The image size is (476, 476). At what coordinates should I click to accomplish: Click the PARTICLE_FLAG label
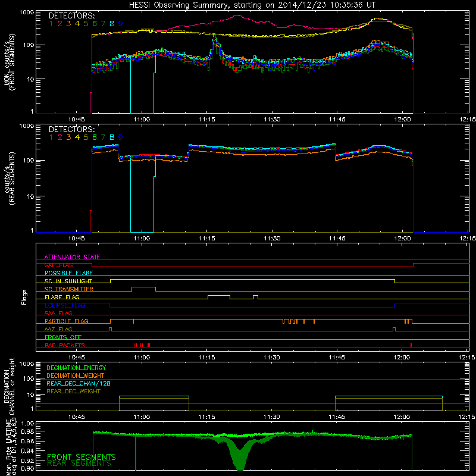point(67,321)
